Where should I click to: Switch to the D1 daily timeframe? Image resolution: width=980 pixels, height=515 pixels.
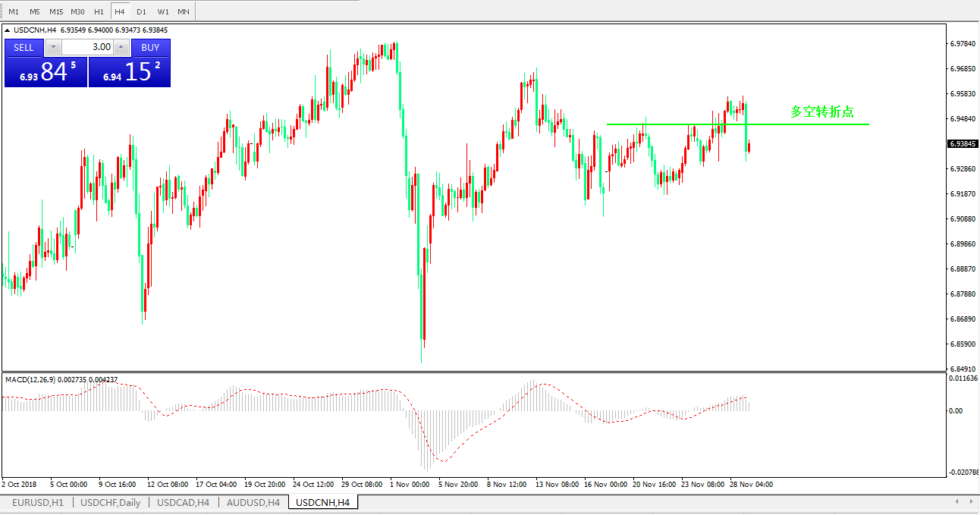(x=141, y=11)
